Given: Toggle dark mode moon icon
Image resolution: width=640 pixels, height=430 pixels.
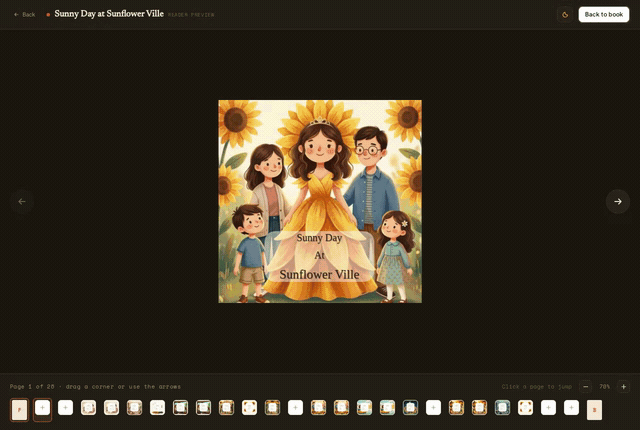Looking at the screenshot, I should 565,15.
